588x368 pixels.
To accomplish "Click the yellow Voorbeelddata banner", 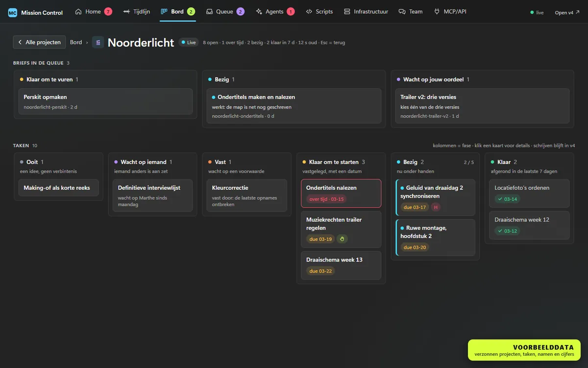I will pos(524,350).
